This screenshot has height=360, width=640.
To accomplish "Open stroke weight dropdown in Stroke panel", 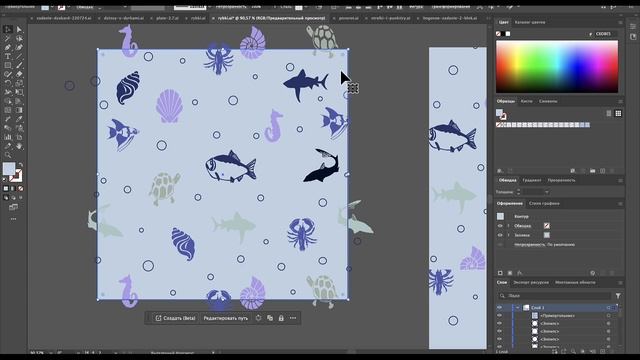I will click(x=547, y=192).
